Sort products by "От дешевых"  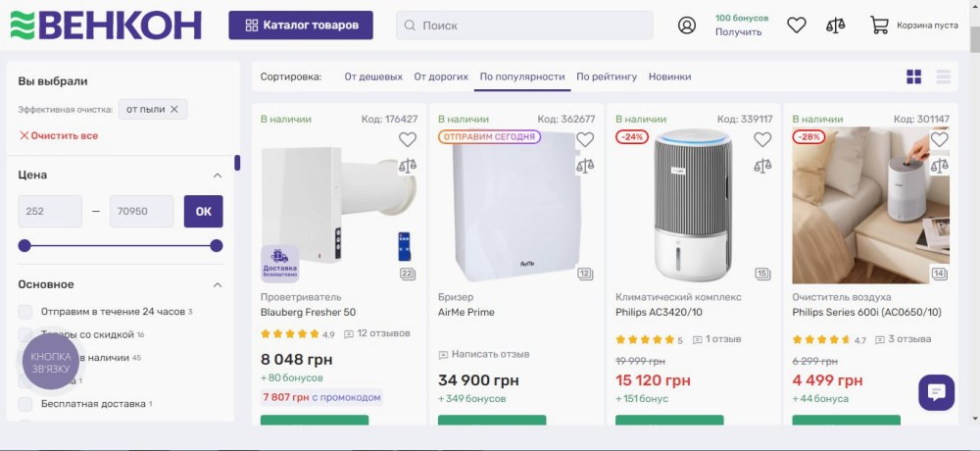373,76
